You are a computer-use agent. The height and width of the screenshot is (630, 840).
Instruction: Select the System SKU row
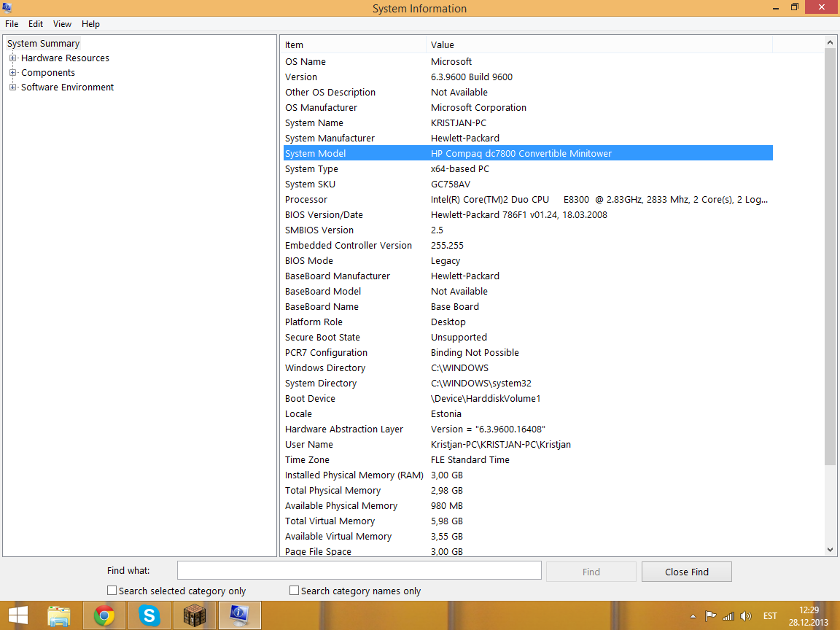point(528,184)
